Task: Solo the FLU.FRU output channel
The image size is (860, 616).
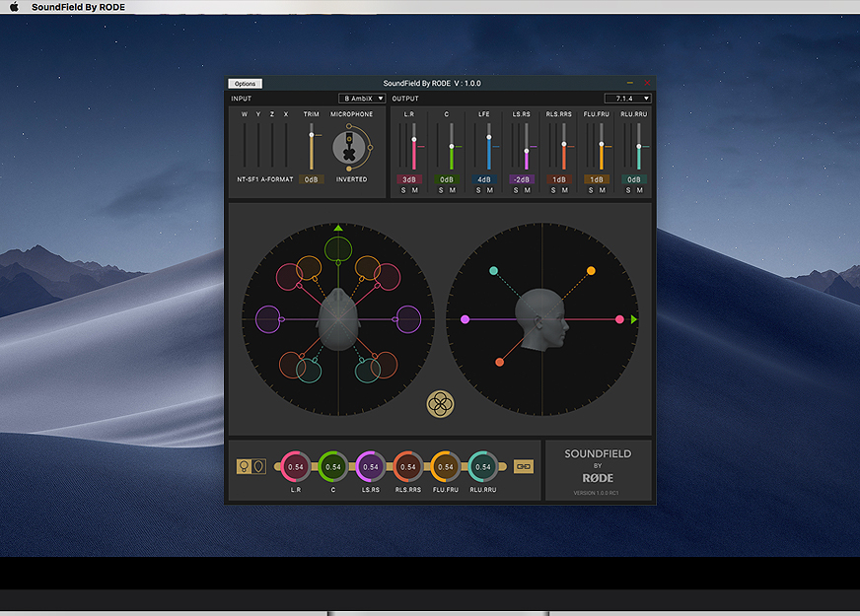Action: 591,190
